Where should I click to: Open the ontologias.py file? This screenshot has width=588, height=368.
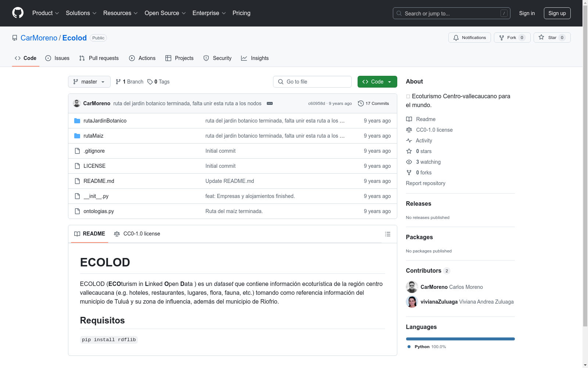[x=99, y=211]
